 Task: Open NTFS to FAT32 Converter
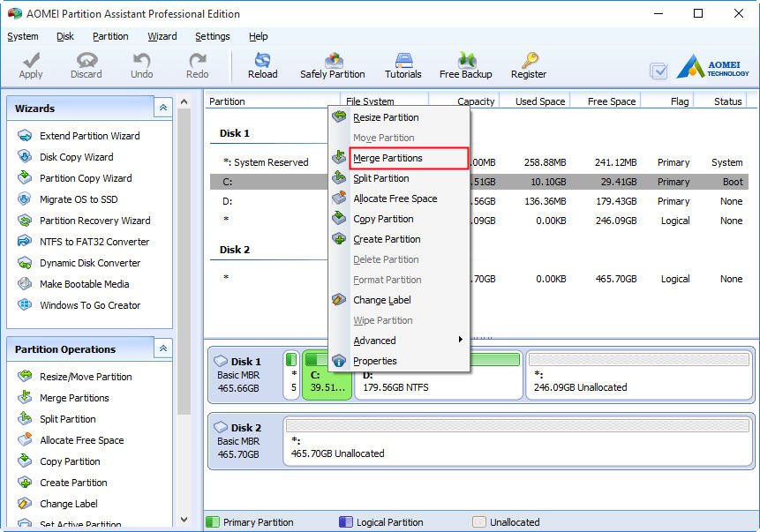click(94, 242)
